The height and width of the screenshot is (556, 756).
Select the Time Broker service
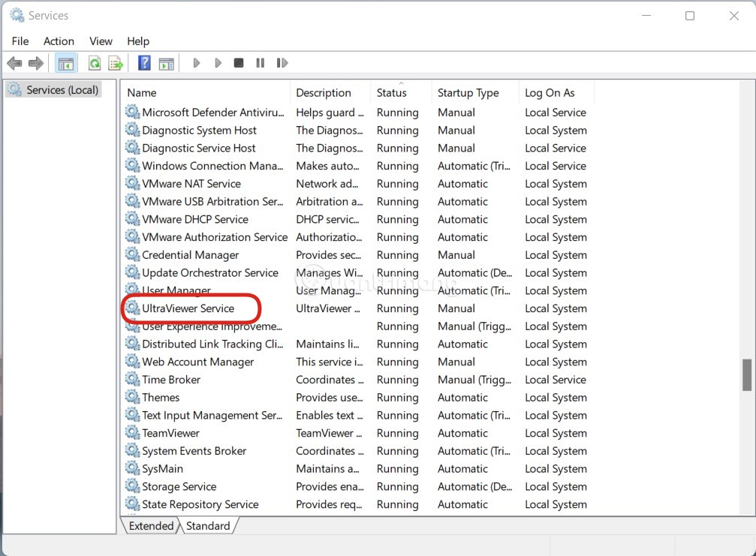click(357, 380)
